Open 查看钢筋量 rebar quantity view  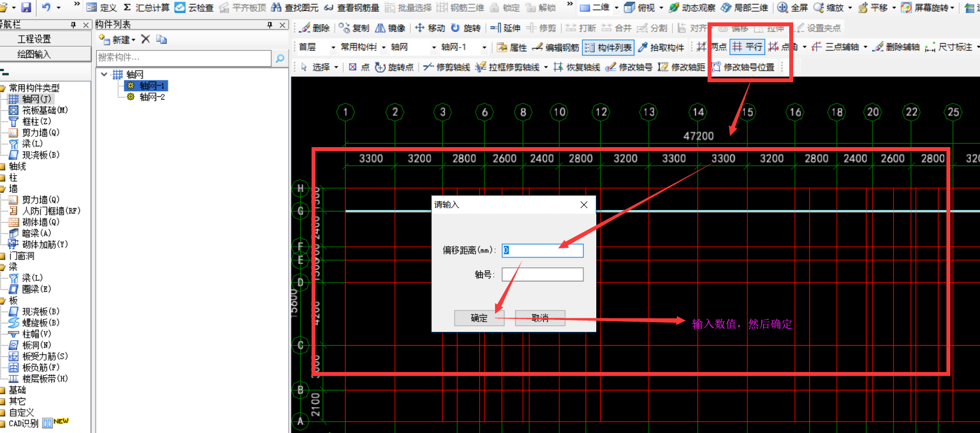(351, 7)
